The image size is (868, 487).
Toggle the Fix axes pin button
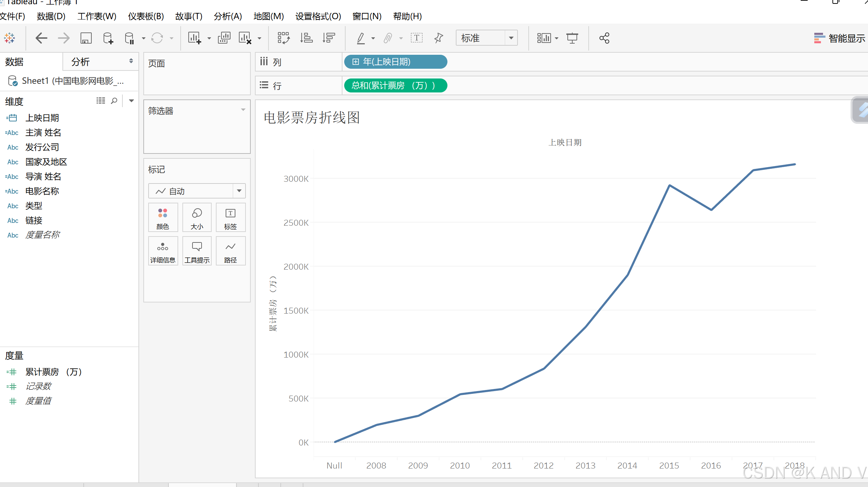tap(439, 38)
